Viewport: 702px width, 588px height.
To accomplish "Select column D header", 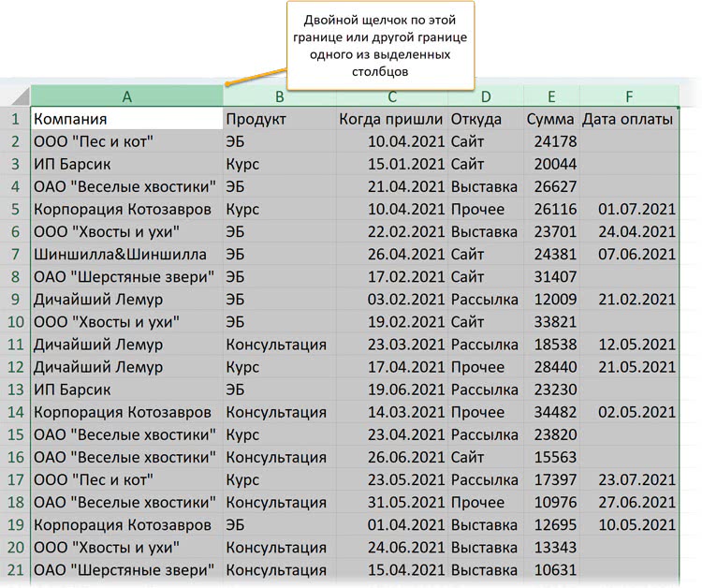I will (x=486, y=96).
